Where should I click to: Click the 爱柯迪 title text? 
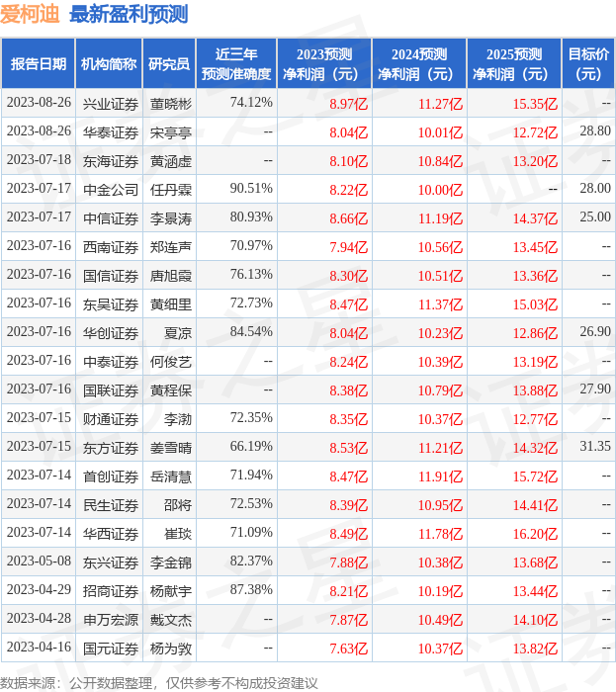click(x=30, y=14)
